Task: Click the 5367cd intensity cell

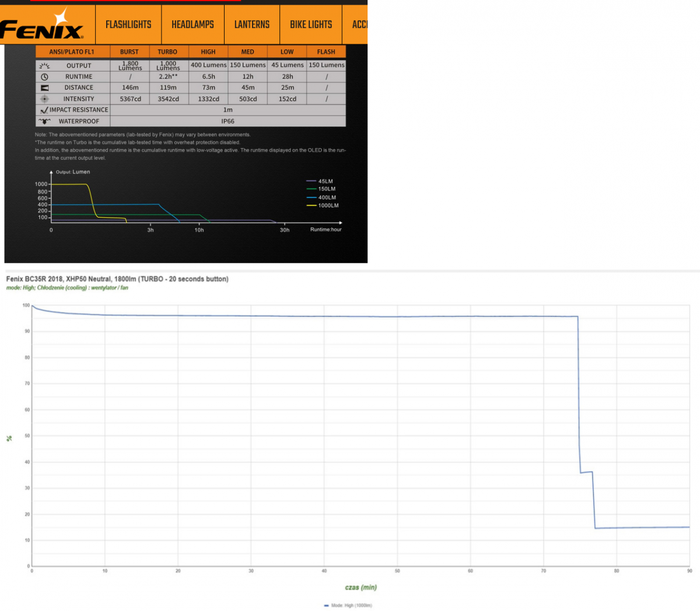Action: [x=130, y=99]
